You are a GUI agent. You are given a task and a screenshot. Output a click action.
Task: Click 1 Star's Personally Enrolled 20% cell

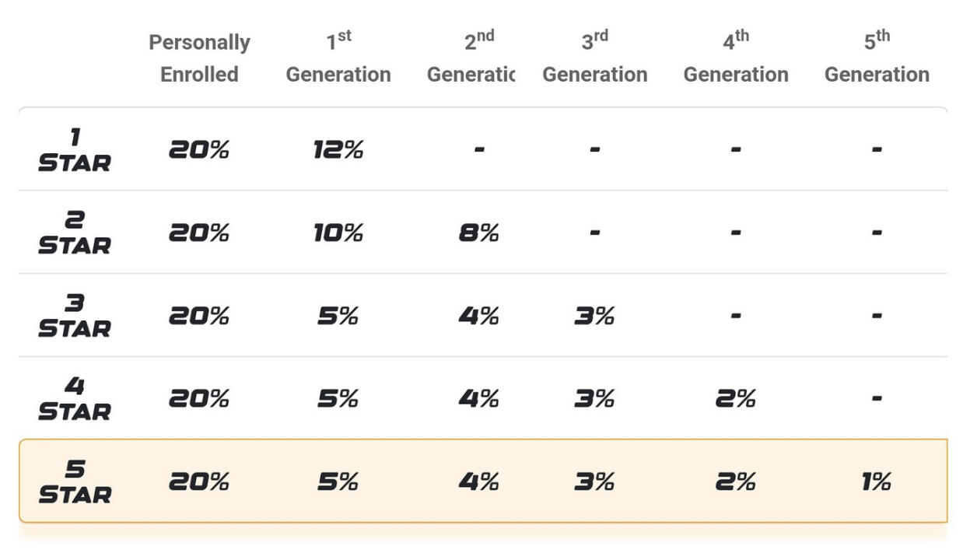click(199, 150)
